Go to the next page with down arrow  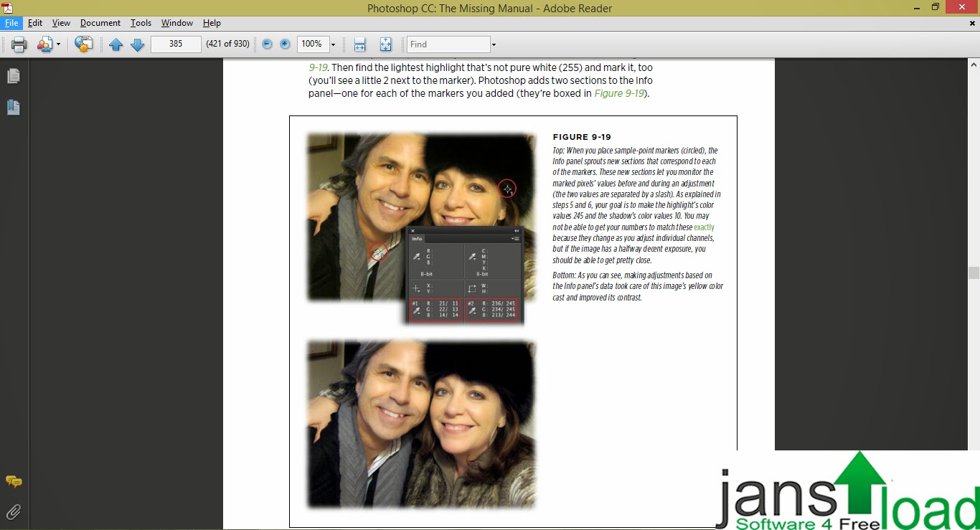click(x=138, y=44)
